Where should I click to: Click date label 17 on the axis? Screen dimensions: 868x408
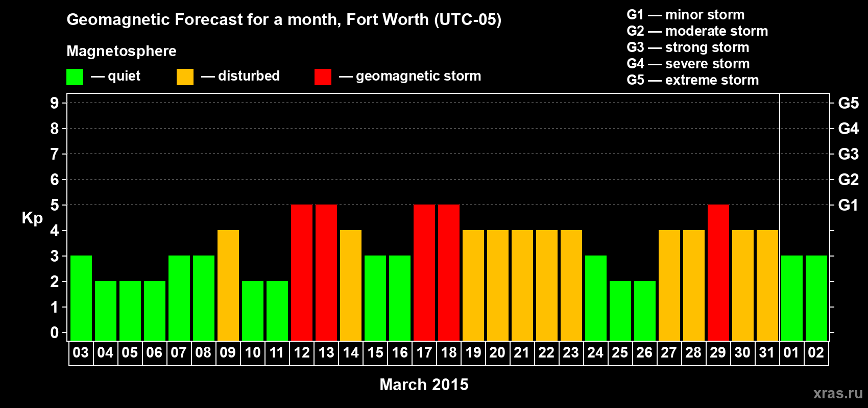tap(424, 352)
